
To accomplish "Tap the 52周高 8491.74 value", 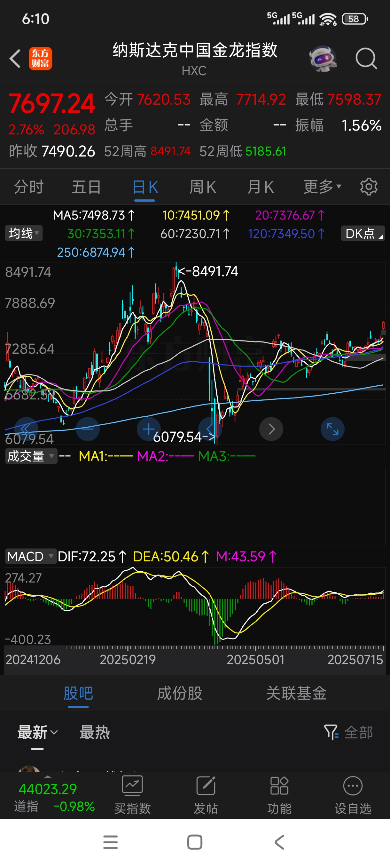I will (x=147, y=151).
